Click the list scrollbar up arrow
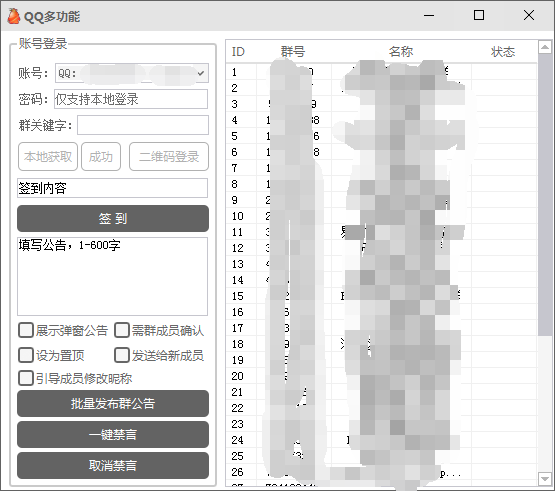 tap(545, 47)
